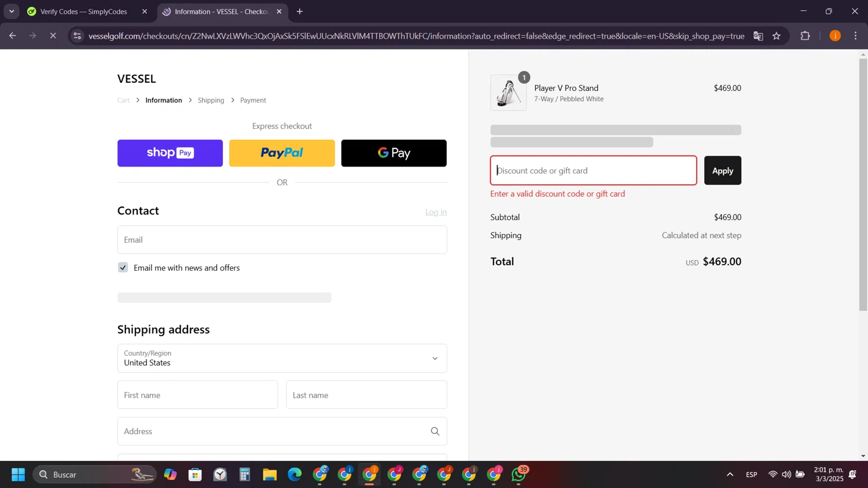
Task: Click the Address search magnifier icon
Action: pos(435,431)
